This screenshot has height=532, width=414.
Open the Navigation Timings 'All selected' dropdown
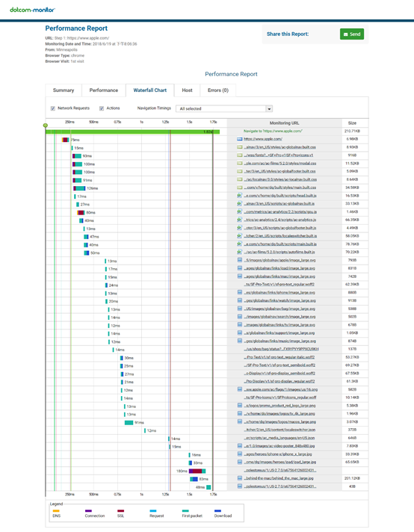pos(224,109)
